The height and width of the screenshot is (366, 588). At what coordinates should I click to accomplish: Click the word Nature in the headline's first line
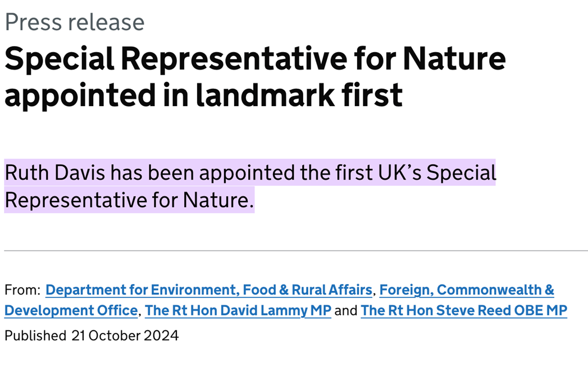click(x=454, y=59)
